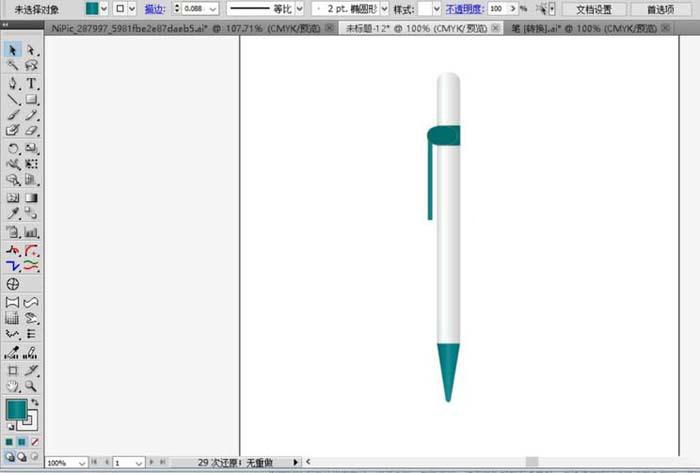Select the crosshair circle plug-in tool

click(12, 284)
